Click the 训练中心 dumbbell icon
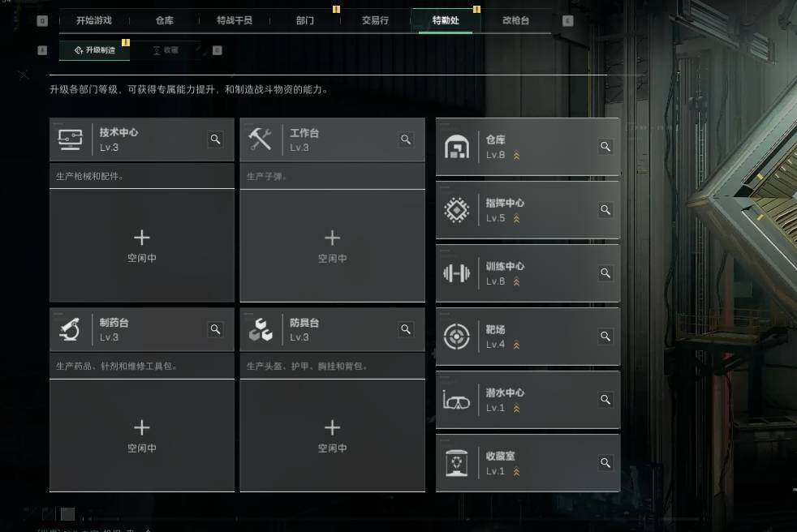This screenshot has width=797, height=532. (x=456, y=273)
